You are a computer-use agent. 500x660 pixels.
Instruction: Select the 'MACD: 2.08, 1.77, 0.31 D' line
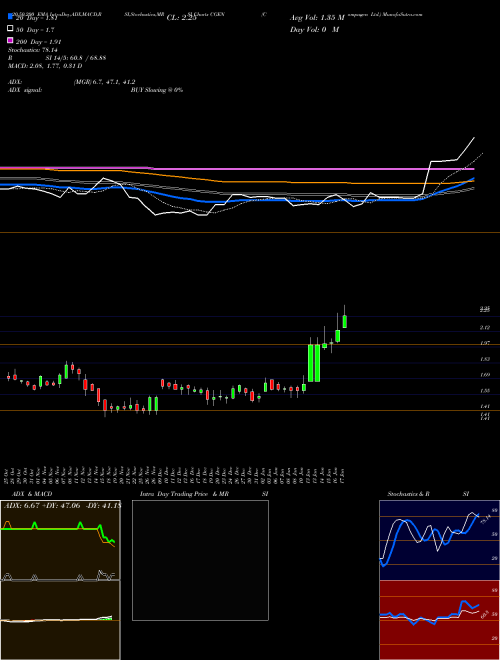[x=45, y=66]
